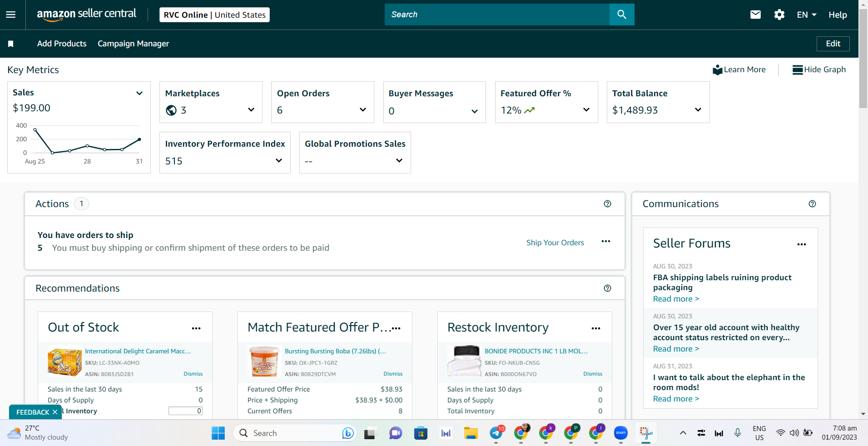
Task: Read more about elephant in the room post
Action: click(x=676, y=399)
